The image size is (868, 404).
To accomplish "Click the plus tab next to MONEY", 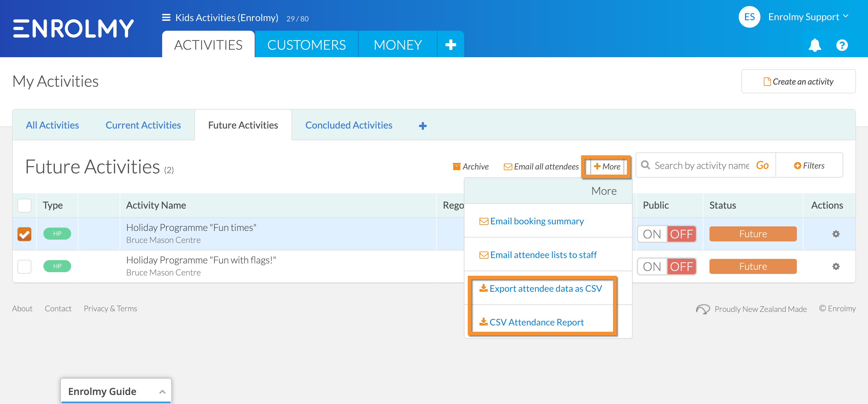I will (x=451, y=45).
